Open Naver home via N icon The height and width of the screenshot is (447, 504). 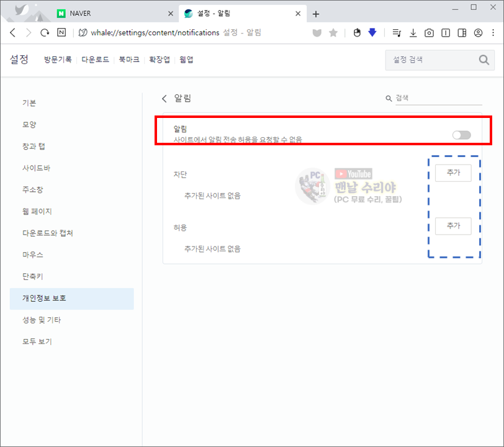61,32
